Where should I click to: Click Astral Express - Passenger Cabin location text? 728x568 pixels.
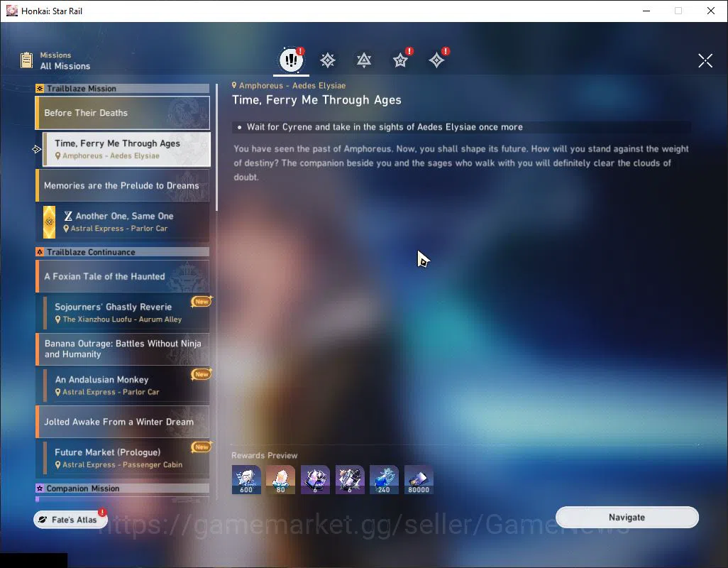pos(123,464)
